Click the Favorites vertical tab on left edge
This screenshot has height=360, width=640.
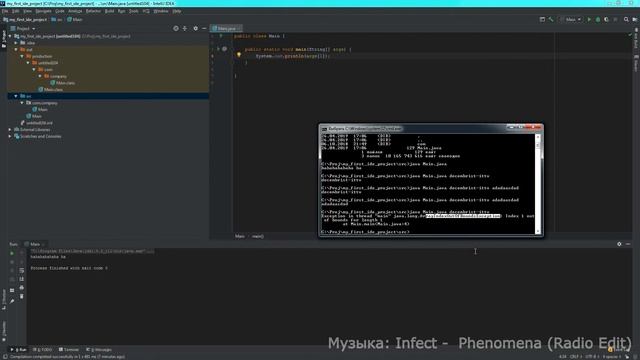4,331
